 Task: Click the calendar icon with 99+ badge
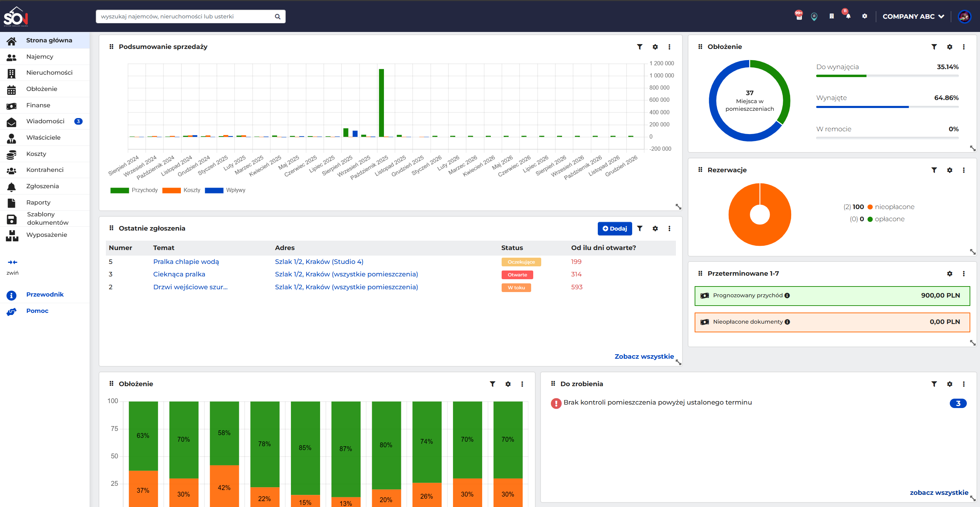pyautogui.click(x=799, y=17)
